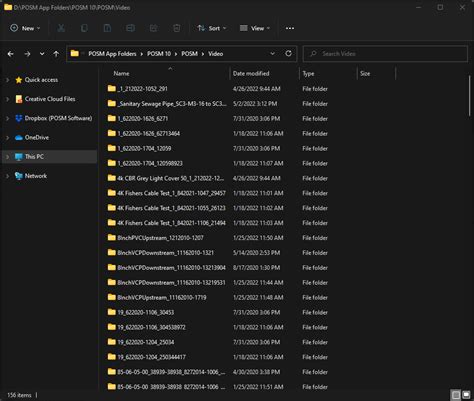Image resolution: width=474 pixels, height=401 pixels.
Task: Sort by the Type column header
Action: point(308,73)
